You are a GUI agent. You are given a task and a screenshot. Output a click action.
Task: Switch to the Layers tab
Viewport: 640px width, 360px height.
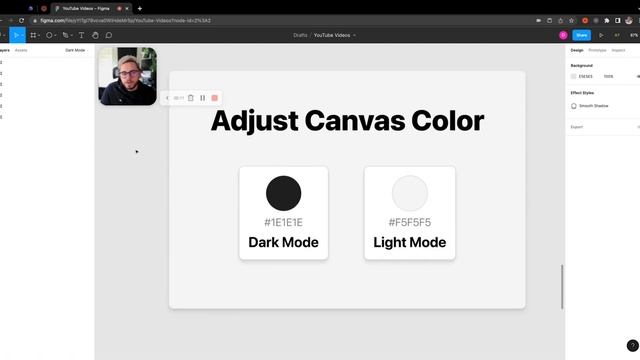(x=4, y=50)
